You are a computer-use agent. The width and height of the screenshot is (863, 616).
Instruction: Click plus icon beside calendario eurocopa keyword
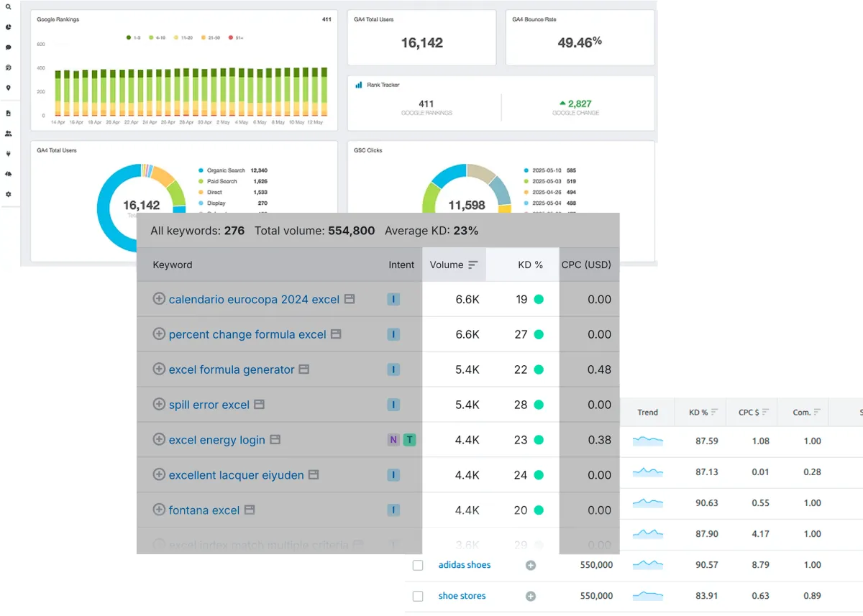pyautogui.click(x=159, y=298)
